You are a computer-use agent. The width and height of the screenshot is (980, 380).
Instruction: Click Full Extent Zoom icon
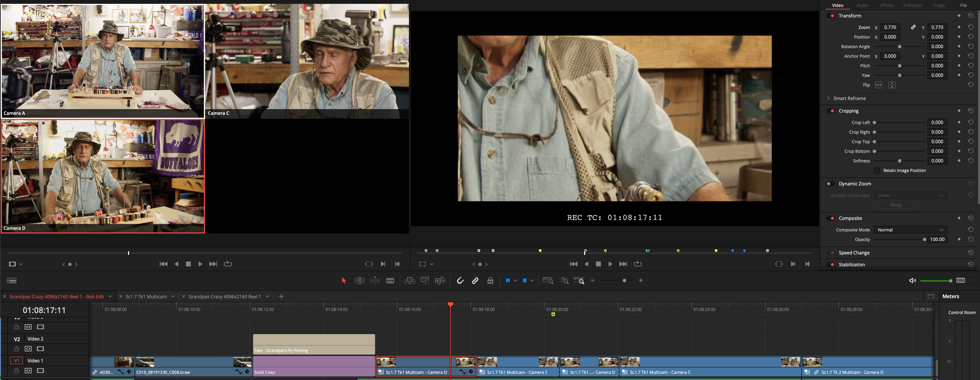[548, 281]
